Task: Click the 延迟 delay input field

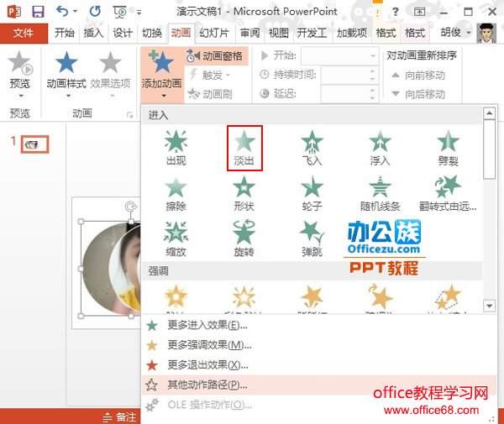Action: (344, 93)
